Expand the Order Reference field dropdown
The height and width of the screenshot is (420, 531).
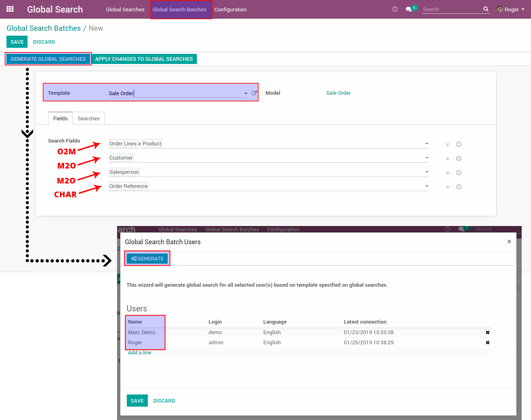click(x=427, y=186)
